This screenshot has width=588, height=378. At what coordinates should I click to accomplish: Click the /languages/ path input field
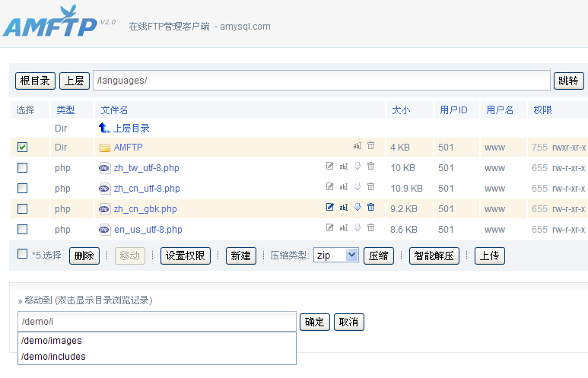[320, 81]
